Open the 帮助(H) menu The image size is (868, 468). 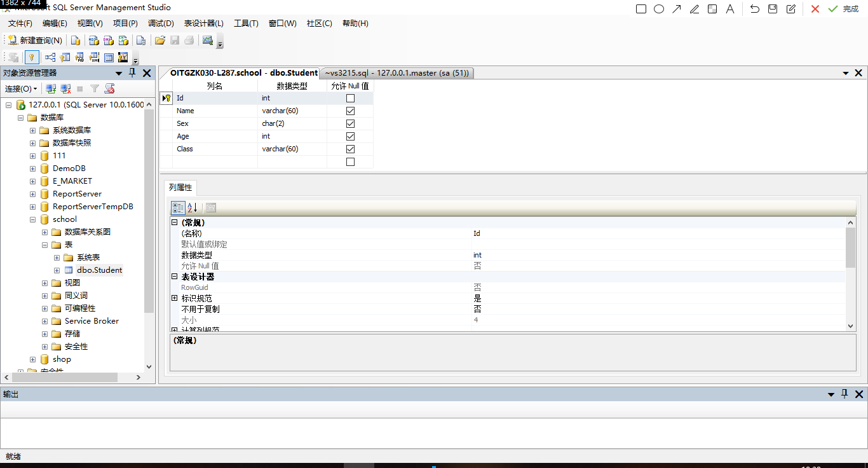click(355, 24)
